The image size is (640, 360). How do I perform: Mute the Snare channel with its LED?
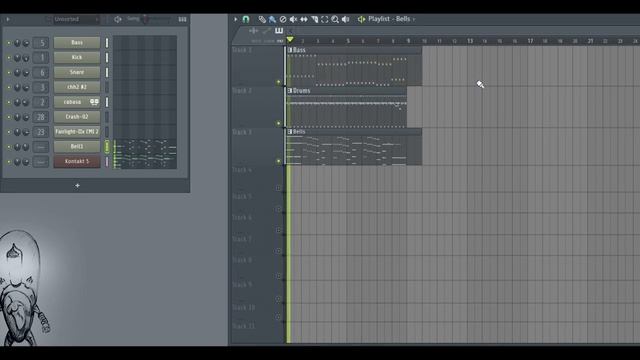[x=9, y=73]
